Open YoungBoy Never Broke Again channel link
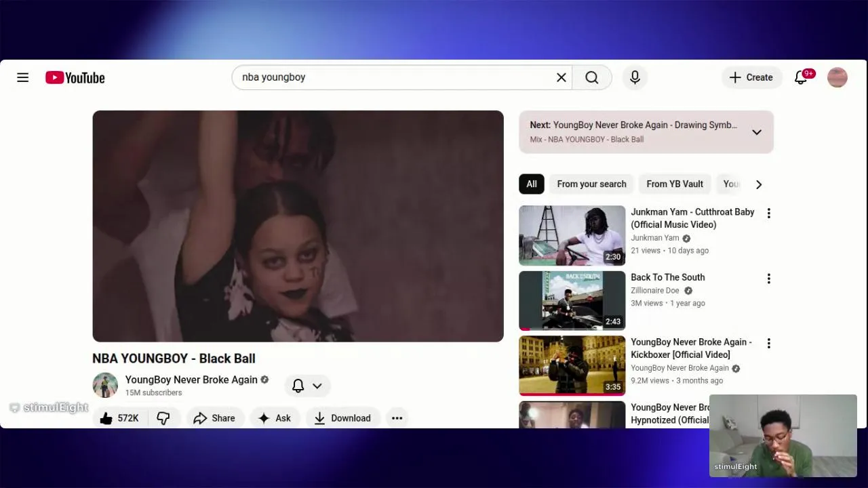This screenshot has height=488, width=868. click(191, 380)
